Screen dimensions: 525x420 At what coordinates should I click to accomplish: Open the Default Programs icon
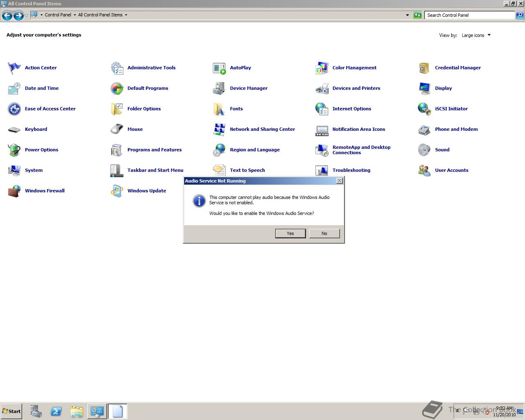(x=117, y=88)
